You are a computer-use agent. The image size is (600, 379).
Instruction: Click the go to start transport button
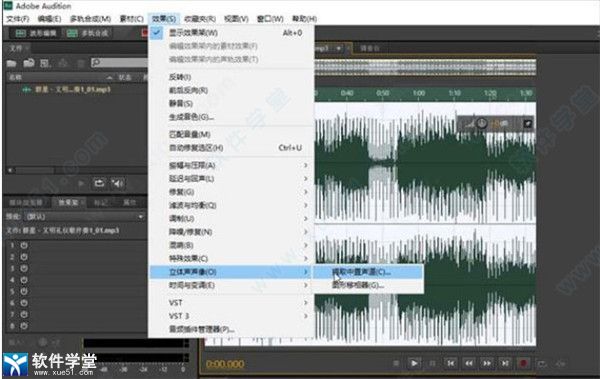click(450, 363)
